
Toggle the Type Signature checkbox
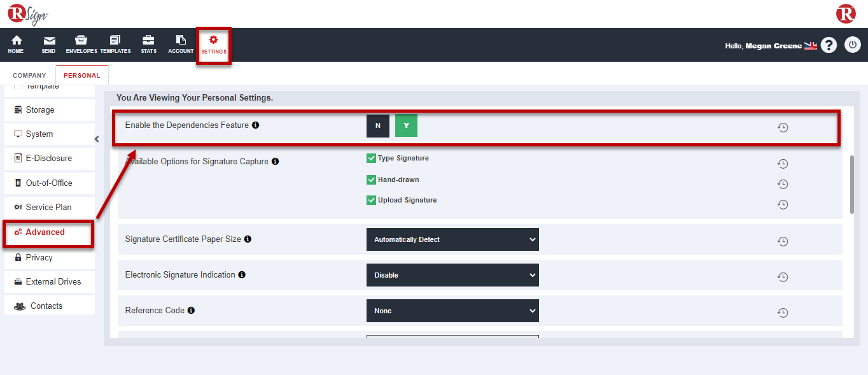[372, 158]
